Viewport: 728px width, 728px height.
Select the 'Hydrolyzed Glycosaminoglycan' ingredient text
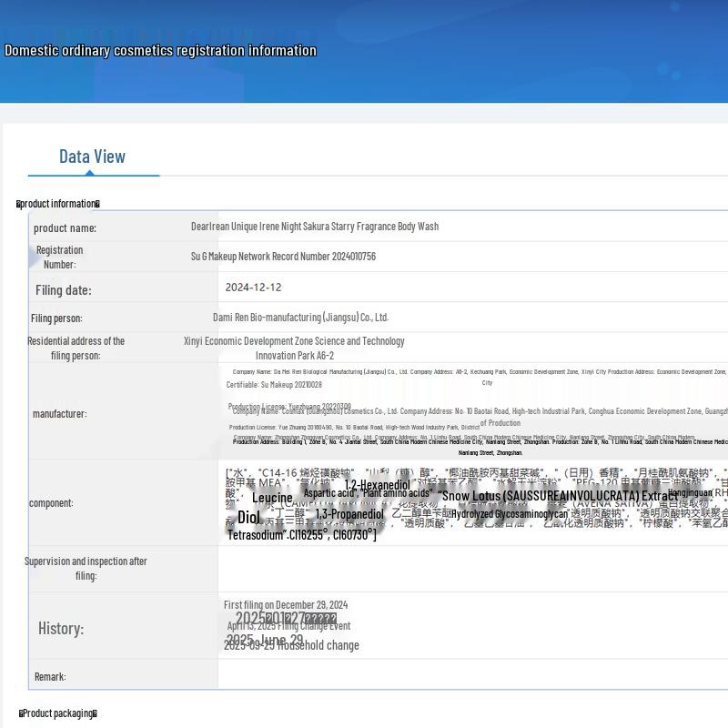(x=510, y=514)
